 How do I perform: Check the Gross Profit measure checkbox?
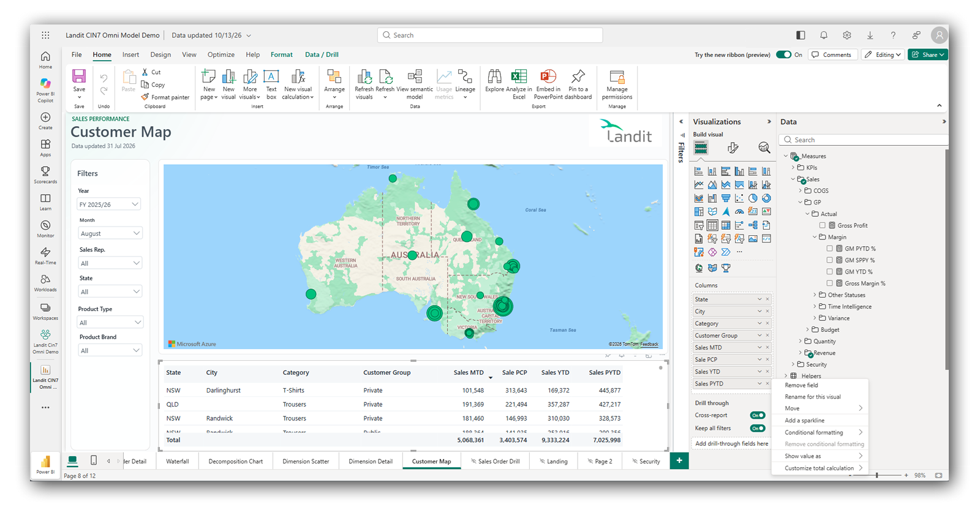(823, 225)
